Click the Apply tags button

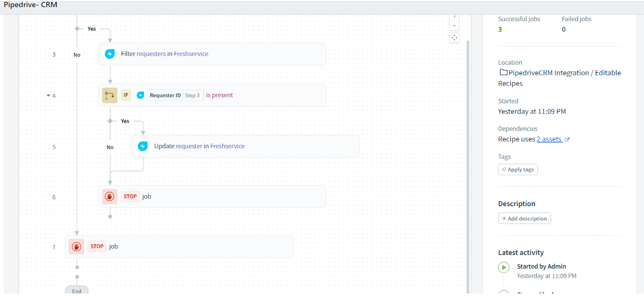coord(518,170)
